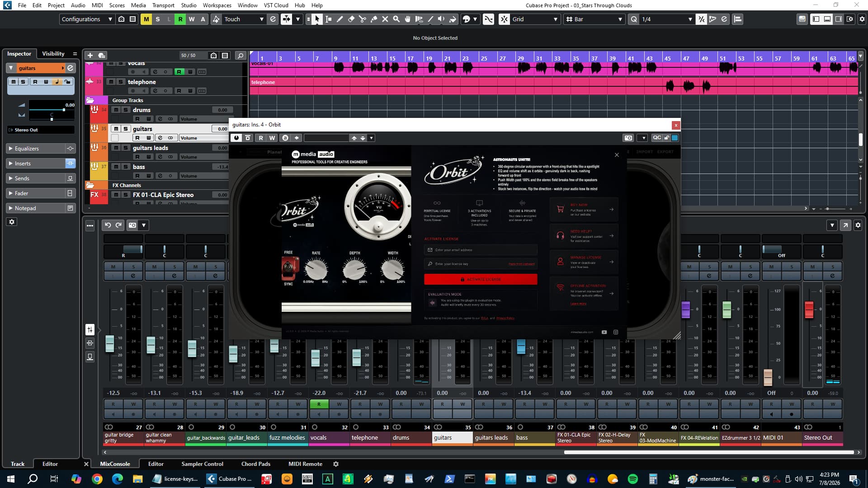Bypass the Orbit plugin with power button

236,138
